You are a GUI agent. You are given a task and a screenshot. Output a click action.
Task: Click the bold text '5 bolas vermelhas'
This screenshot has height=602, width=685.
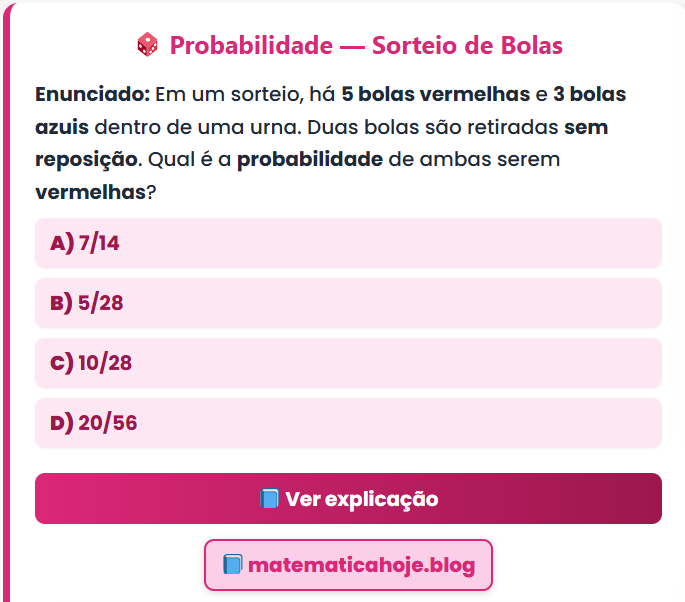point(435,95)
